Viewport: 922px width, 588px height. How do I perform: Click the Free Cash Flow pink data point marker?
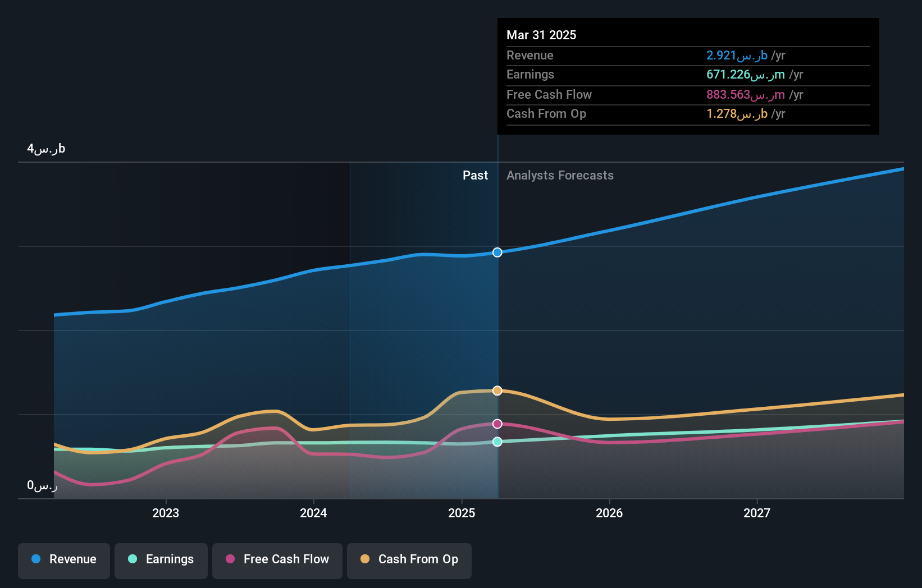click(x=497, y=424)
